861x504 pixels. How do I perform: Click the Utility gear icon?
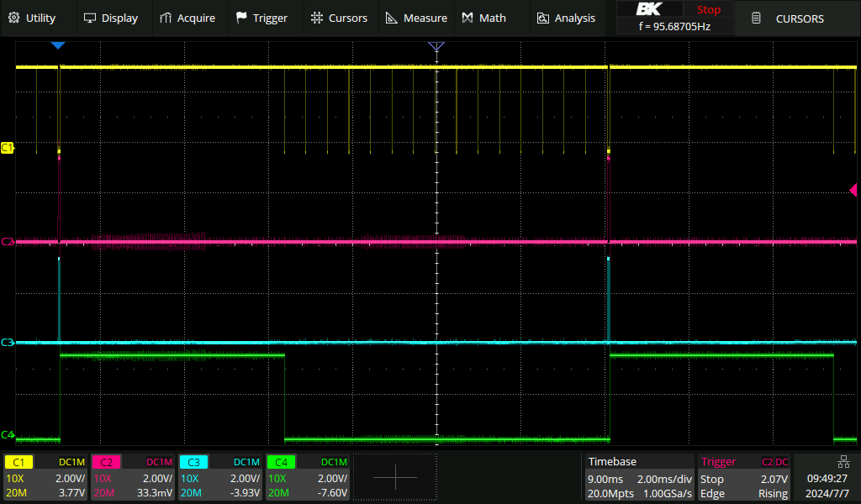(x=13, y=18)
